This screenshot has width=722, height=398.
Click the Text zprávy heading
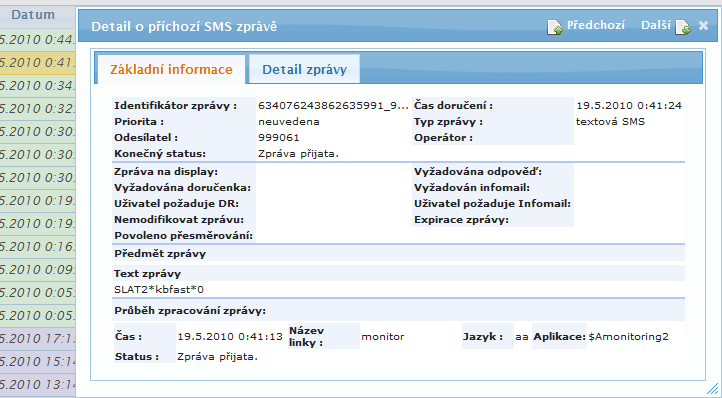(147, 274)
